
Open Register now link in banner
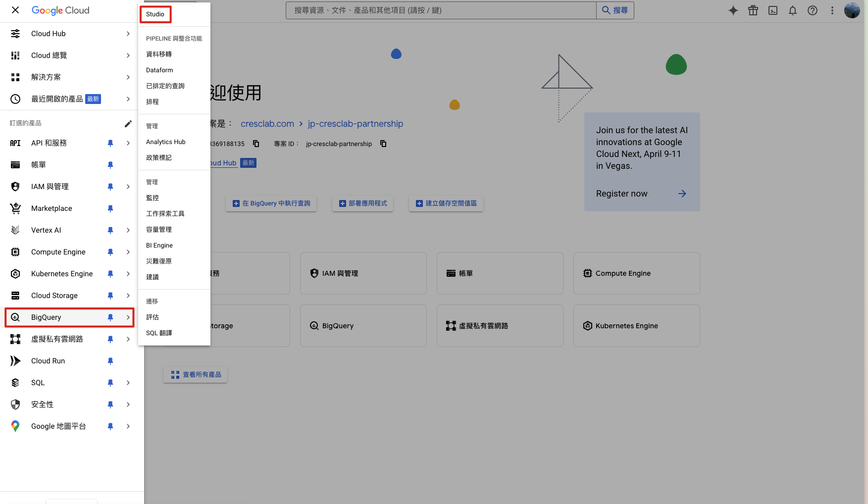click(642, 194)
